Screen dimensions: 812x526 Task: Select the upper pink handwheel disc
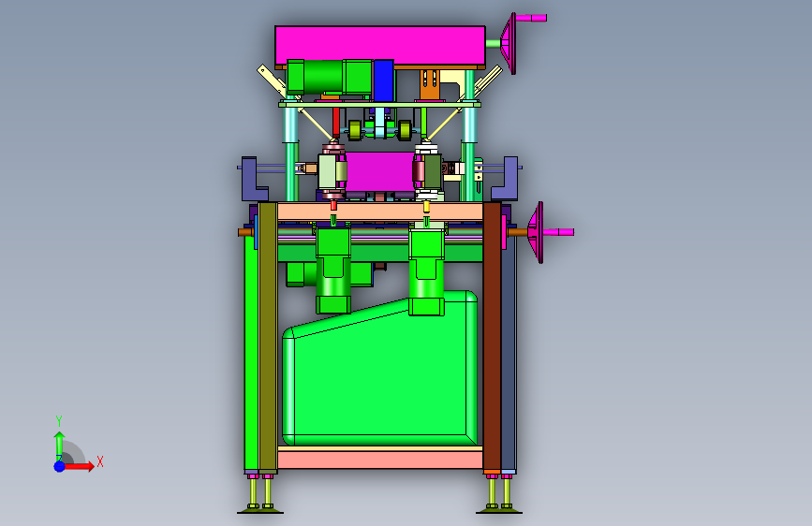tap(509, 43)
